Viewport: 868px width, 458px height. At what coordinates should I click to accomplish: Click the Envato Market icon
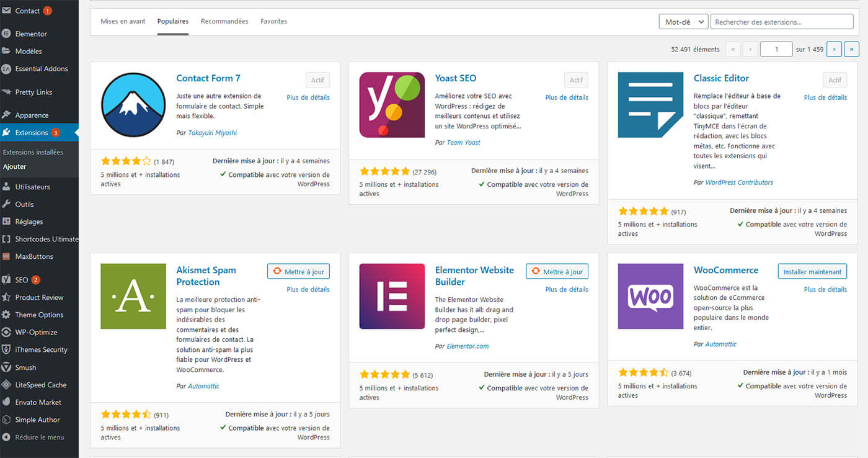[x=6, y=402]
